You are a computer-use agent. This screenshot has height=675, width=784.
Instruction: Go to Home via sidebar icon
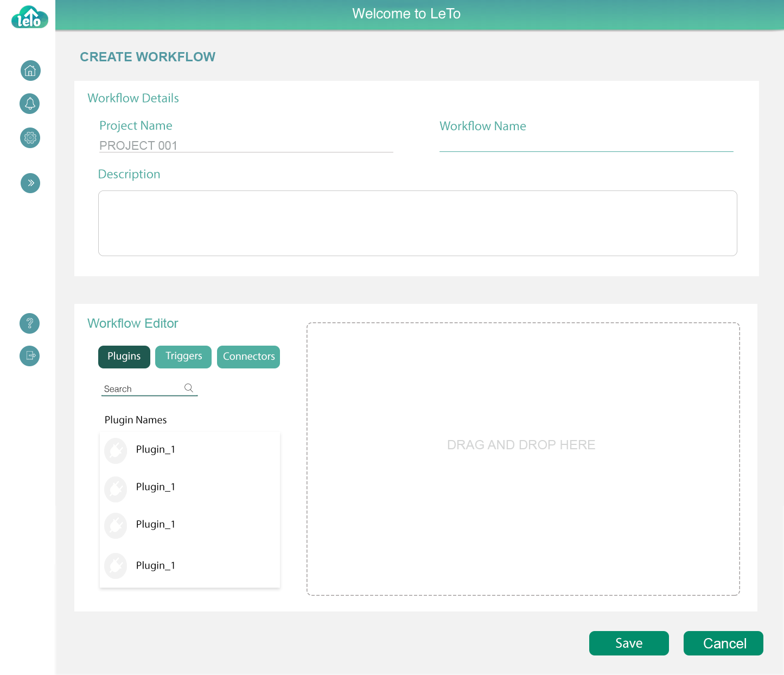point(30,71)
